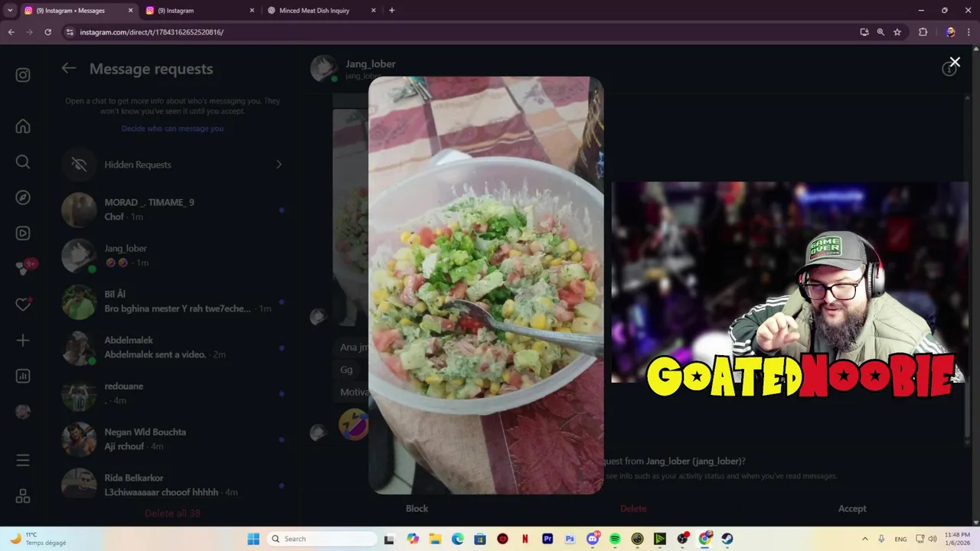The image size is (980, 551).
Task: Open Search in Instagram sidebar
Action: (23, 161)
